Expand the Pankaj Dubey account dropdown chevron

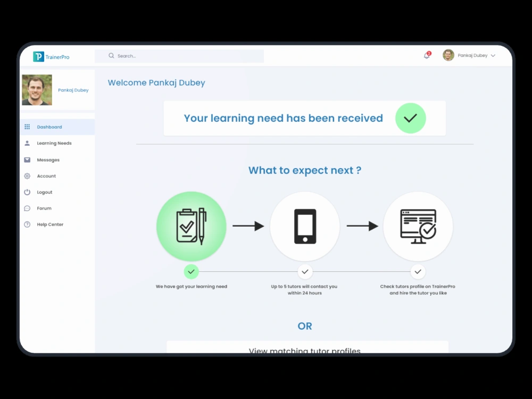click(x=493, y=56)
